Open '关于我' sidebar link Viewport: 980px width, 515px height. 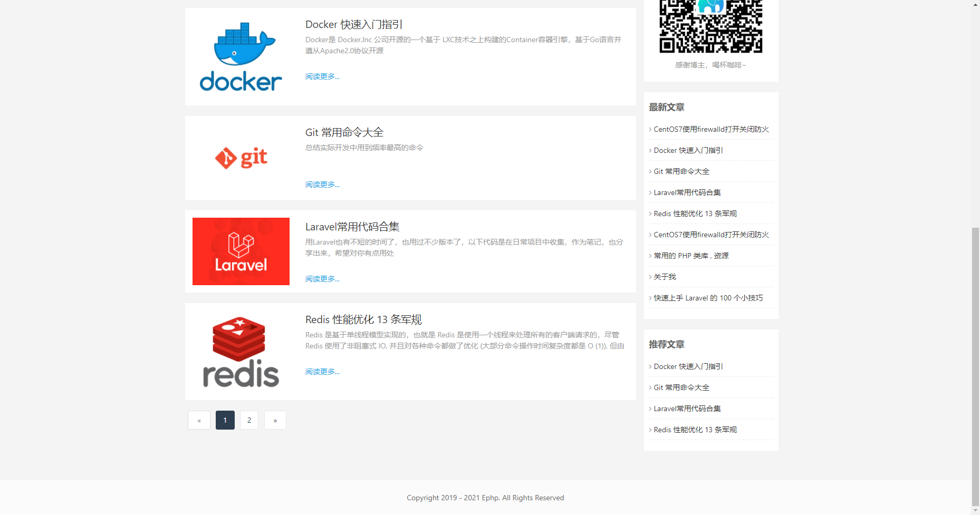click(665, 277)
